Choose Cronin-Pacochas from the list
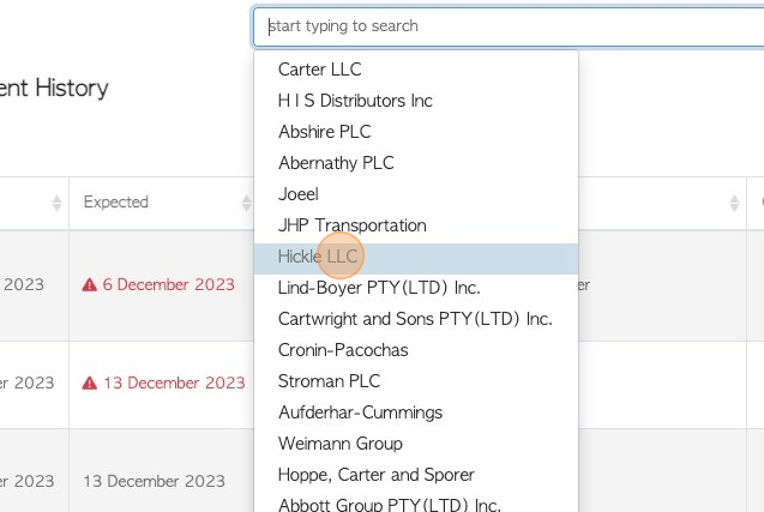The height and width of the screenshot is (512, 764). click(x=343, y=350)
